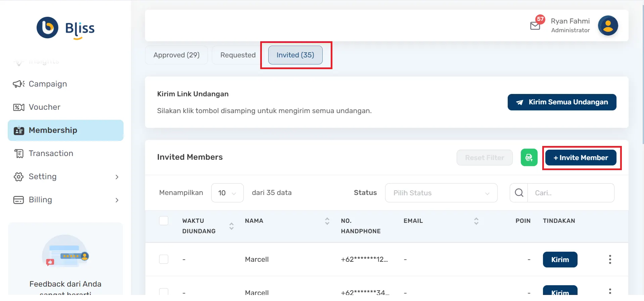Switch to the Requested tab

click(238, 55)
